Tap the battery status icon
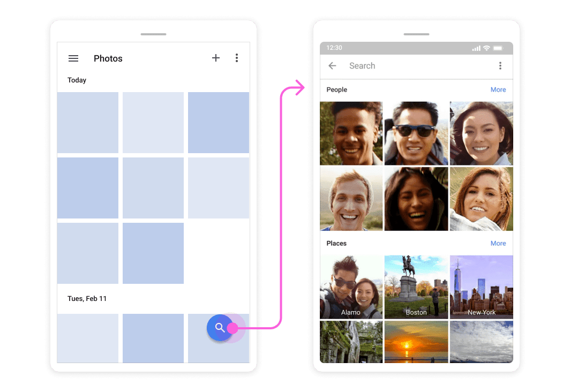The width and height of the screenshot is (570, 392). [498, 48]
